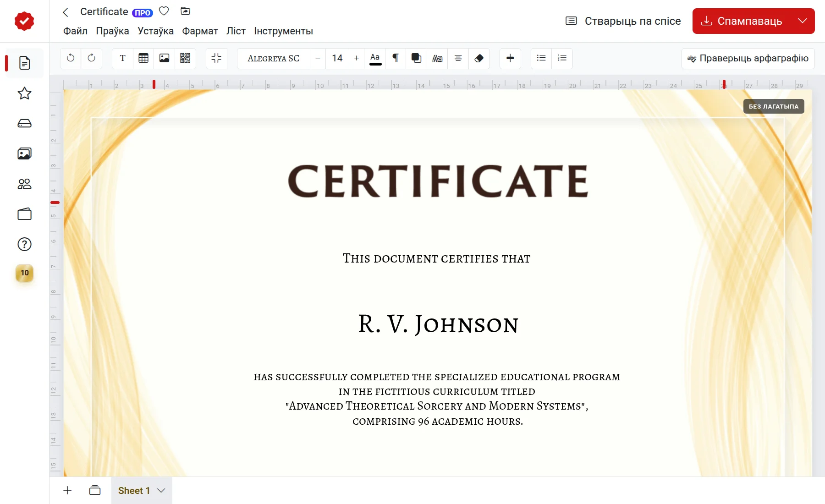Toggle the numbered list button
Screen dimensions: 825x504
pyautogui.click(x=562, y=58)
